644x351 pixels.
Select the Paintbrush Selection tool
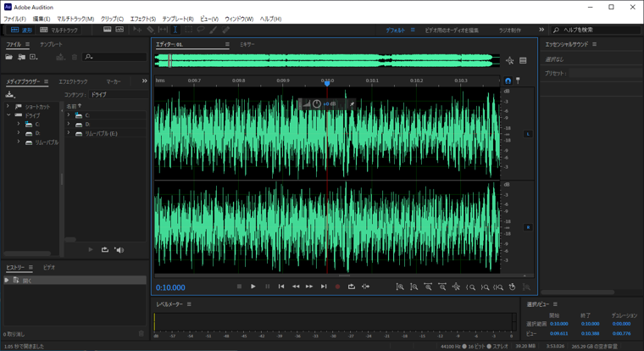[214, 30]
